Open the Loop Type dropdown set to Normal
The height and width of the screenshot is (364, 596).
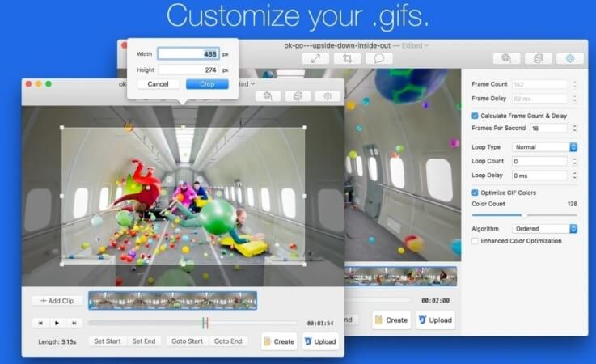545,147
